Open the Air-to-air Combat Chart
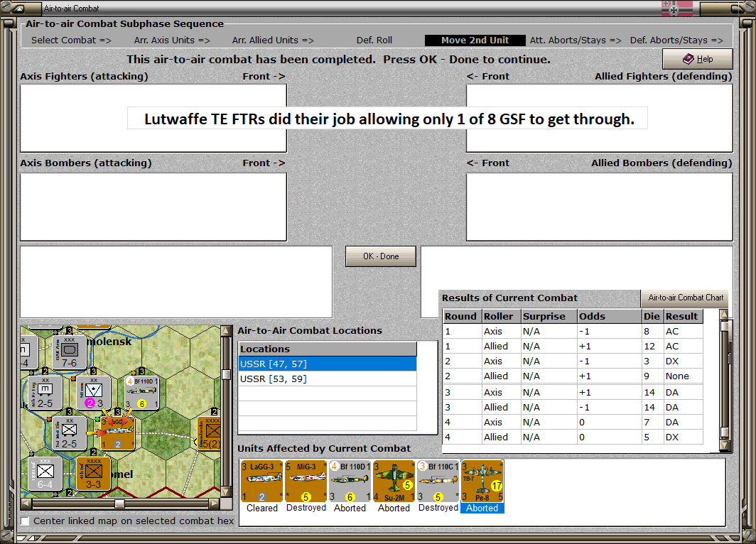The image size is (756, 544). pos(686,298)
